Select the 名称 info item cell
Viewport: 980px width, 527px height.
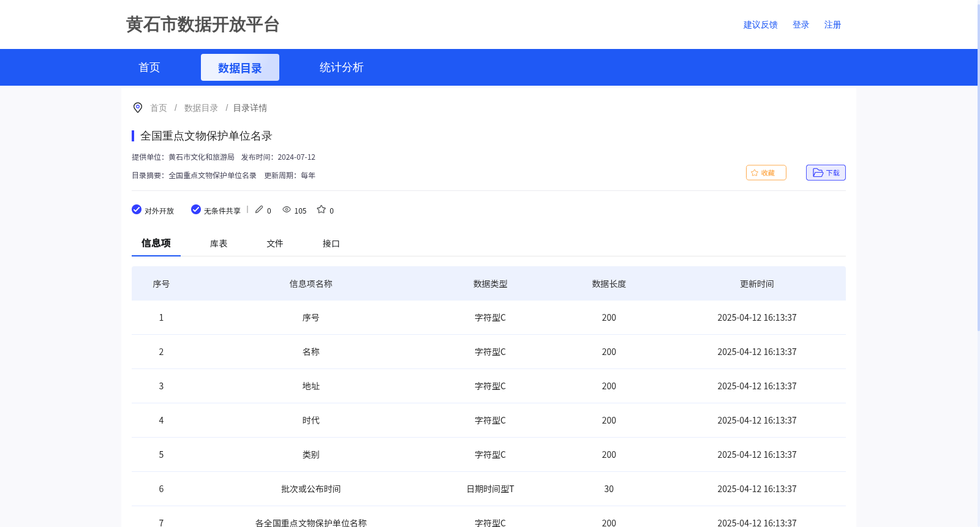pos(311,352)
